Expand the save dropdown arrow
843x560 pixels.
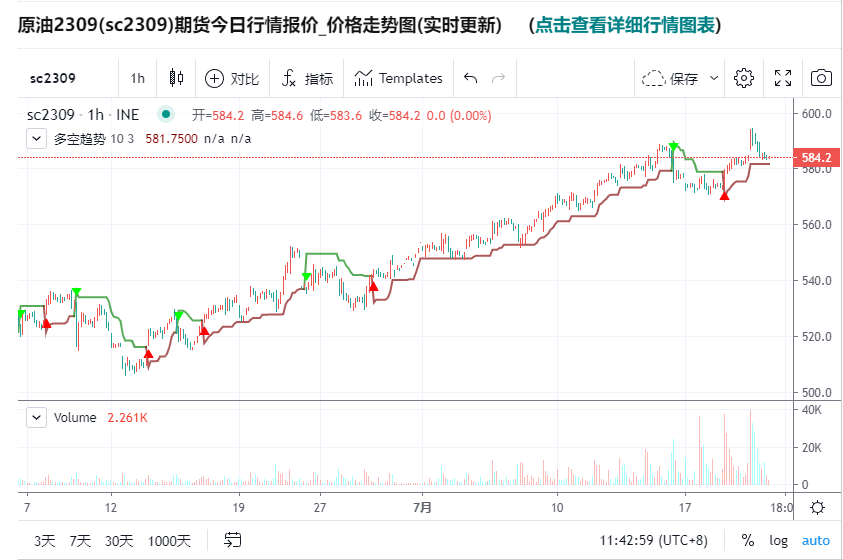pyautogui.click(x=713, y=78)
